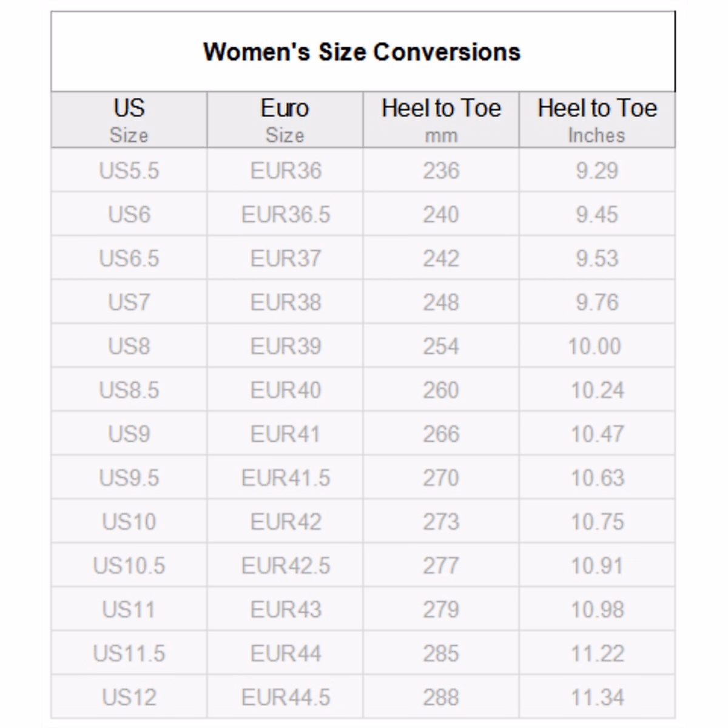Viewport: 728px width, 728px height.
Task: Click the EUR40 cell
Action: pos(285,390)
